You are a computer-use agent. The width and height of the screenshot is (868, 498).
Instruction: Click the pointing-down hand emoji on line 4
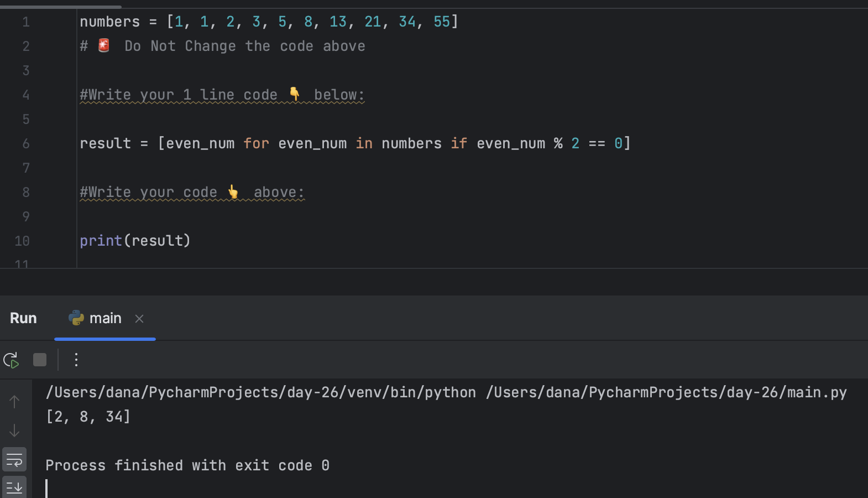[x=295, y=94]
